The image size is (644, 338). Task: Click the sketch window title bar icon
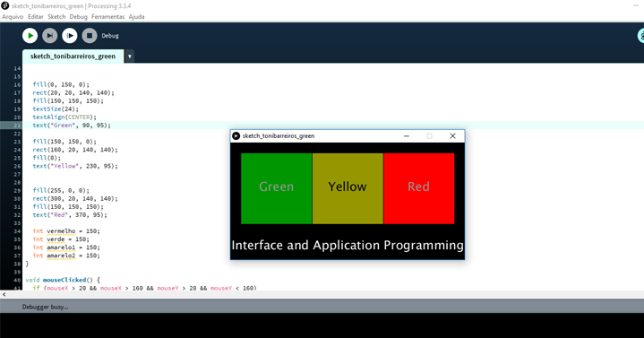pos(236,136)
